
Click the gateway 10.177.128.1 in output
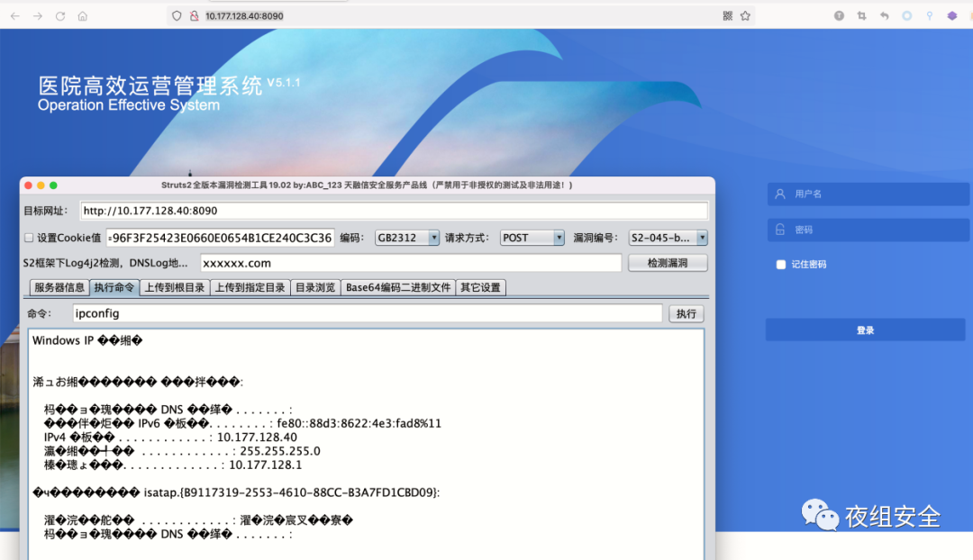tap(266, 465)
